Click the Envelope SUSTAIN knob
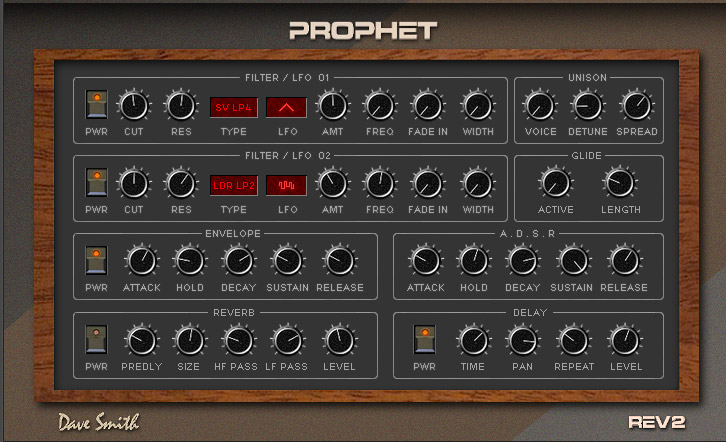 [288, 261]
